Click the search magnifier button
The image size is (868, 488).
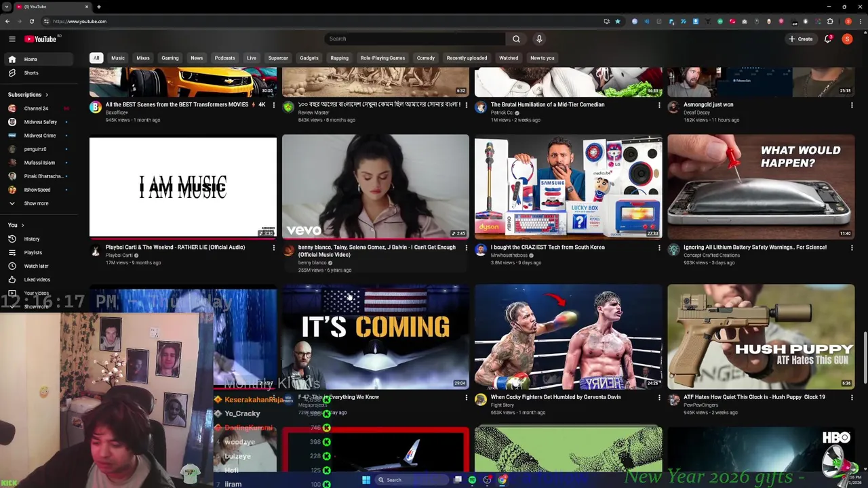tap(516, 39)
